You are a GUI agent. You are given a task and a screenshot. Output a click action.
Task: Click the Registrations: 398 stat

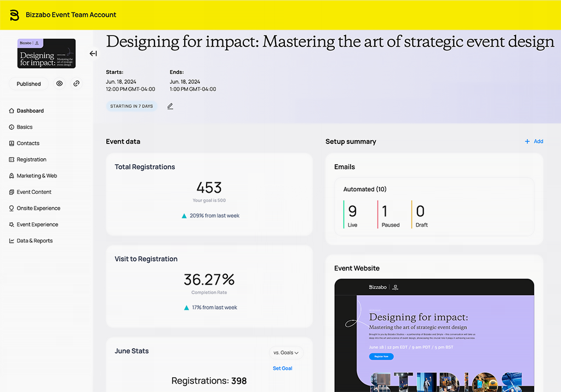pyautogui.click(x=209, y=381)
